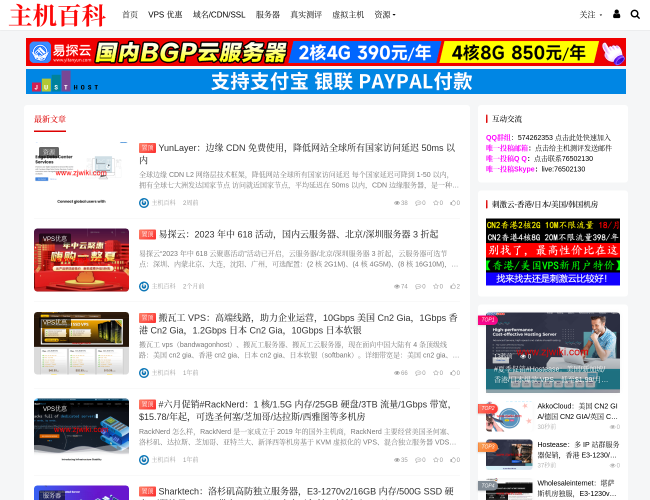Expand the 资源 dropdown menu
Viewport: 650px width, 500px height.
coord(385,15)
